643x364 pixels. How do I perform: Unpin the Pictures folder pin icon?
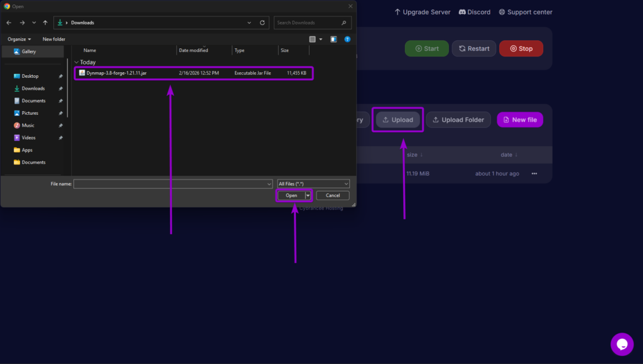point(60,112)
